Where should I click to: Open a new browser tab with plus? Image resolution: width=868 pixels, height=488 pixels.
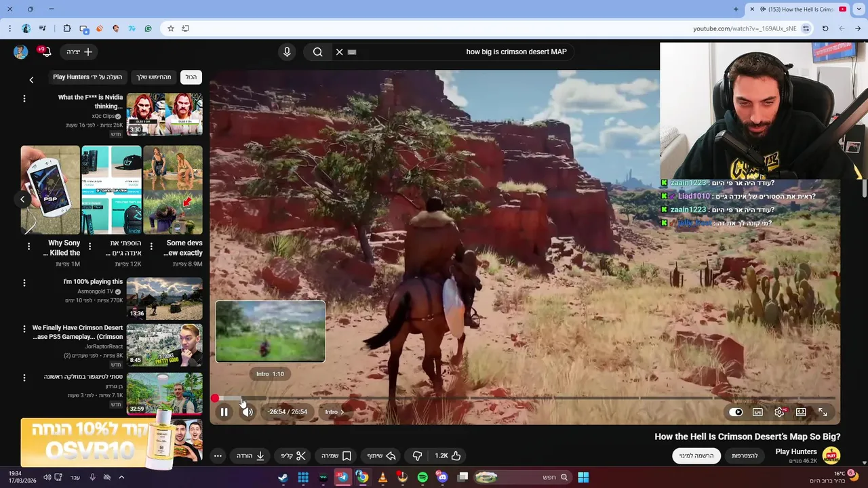[736, 9]
